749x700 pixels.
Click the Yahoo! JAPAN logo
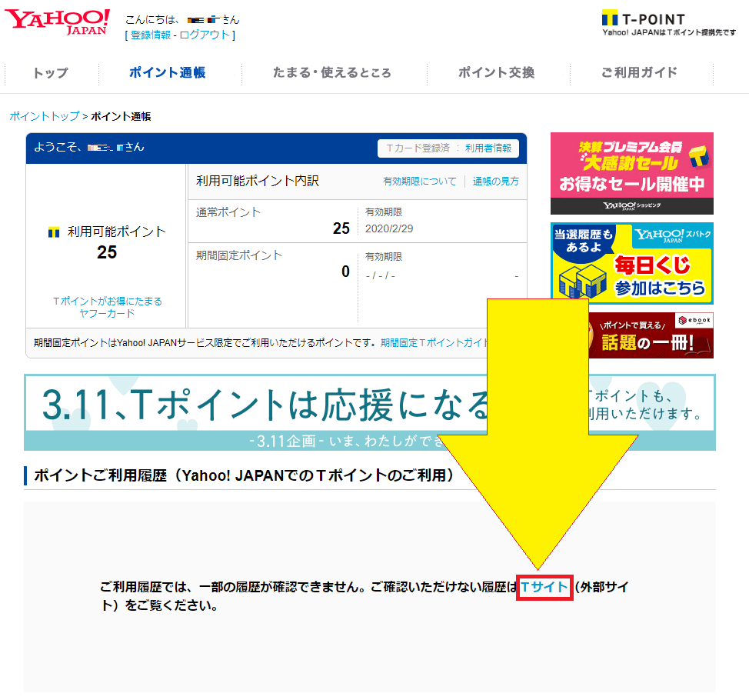[x=58, y=22]
